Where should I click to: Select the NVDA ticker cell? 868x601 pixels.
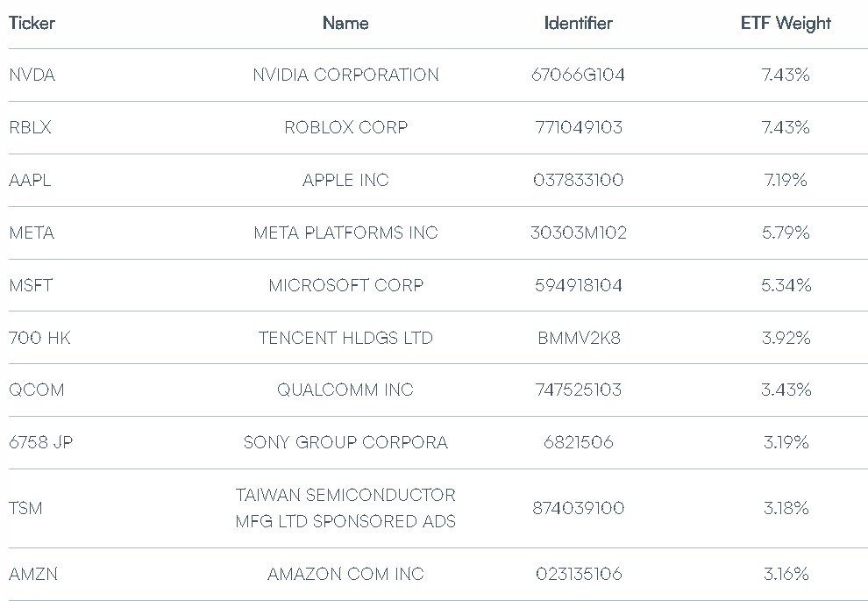coord(32,75)
